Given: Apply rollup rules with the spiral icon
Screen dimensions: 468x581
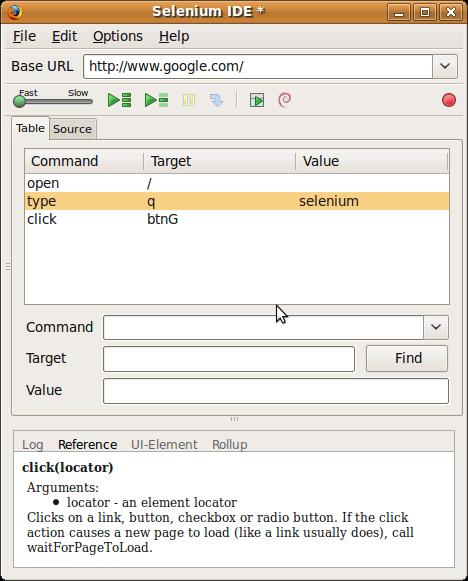Looking at the screenshot, I should point(285,100).
